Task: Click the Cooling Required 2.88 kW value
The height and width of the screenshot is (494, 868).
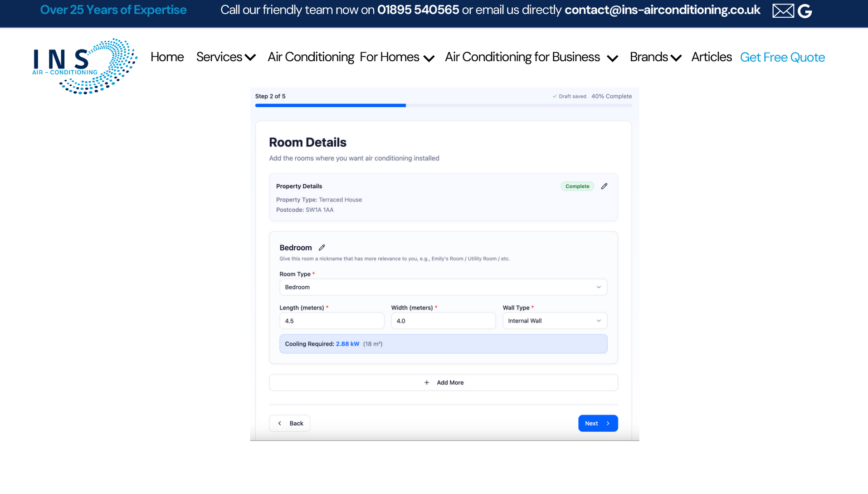Action: point(347,344)
